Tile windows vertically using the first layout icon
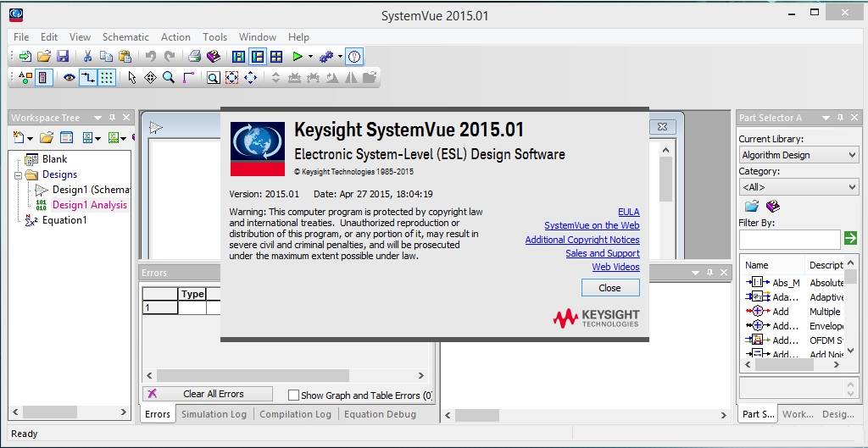Screen dimensions: 868x448 (238, 57)
